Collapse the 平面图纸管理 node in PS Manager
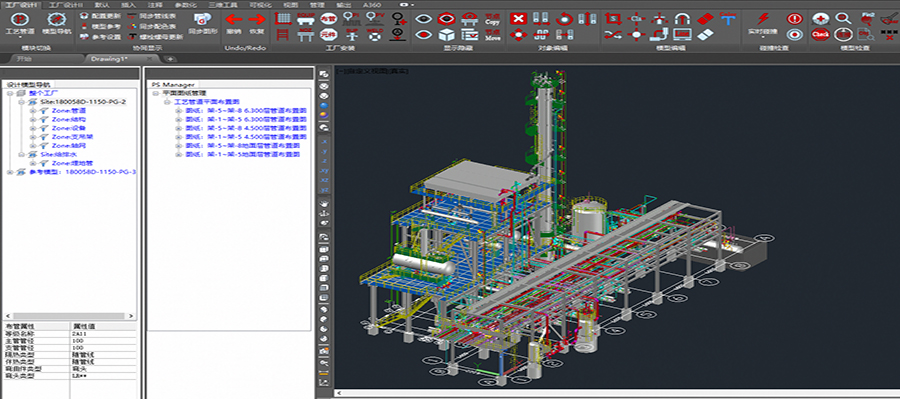 (x=156, y=93)
